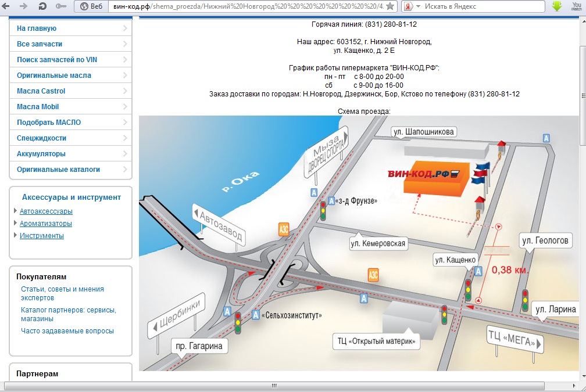Click АЗС icon near ул. Кемеровская

pyautogui.click(x=373, y=275)
